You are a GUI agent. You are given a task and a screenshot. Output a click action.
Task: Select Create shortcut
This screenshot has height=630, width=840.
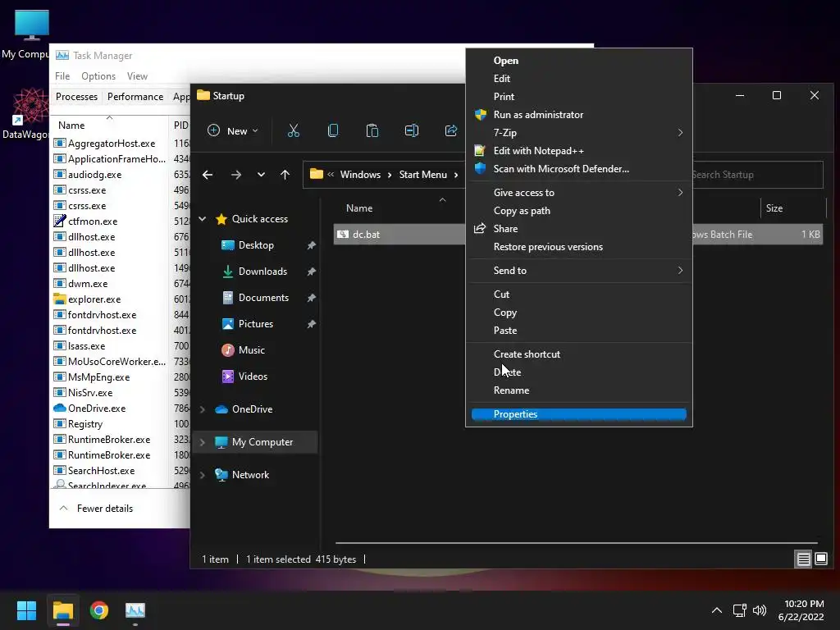click(578, 354)
